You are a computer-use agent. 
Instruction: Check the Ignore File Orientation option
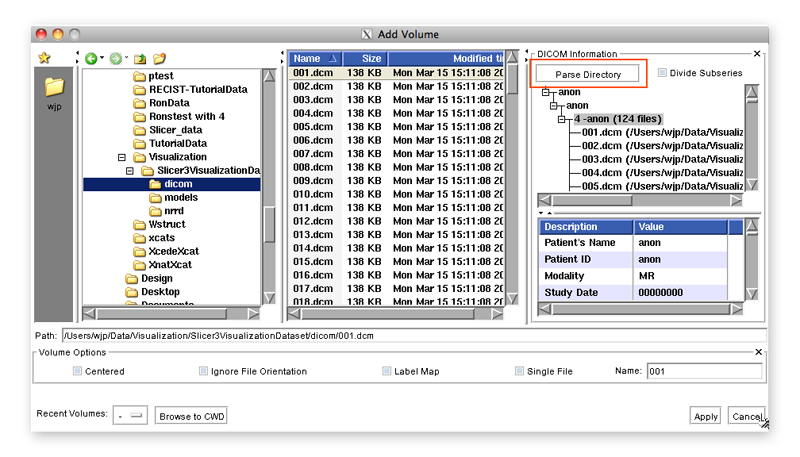tap(204, 371)
